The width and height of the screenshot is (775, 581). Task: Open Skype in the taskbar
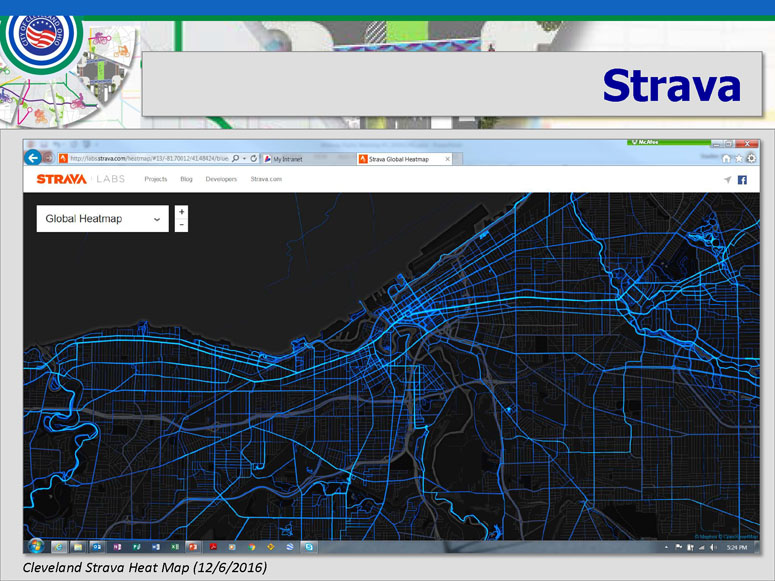click(309, 547)
